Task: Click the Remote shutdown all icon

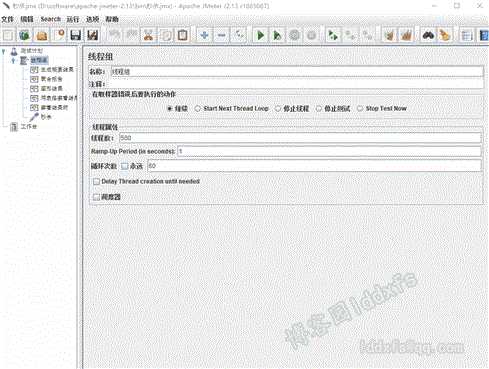Action: pos(367,35)
